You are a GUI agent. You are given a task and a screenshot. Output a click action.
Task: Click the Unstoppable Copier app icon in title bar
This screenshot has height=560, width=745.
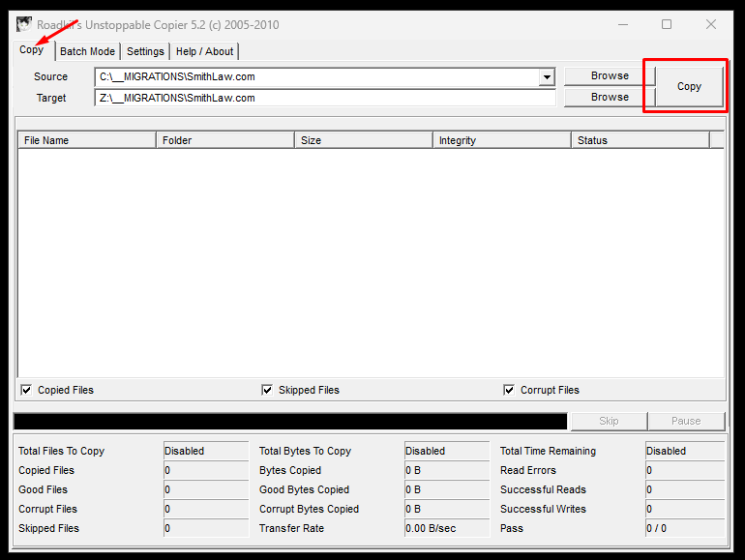[x=24, y=24]
